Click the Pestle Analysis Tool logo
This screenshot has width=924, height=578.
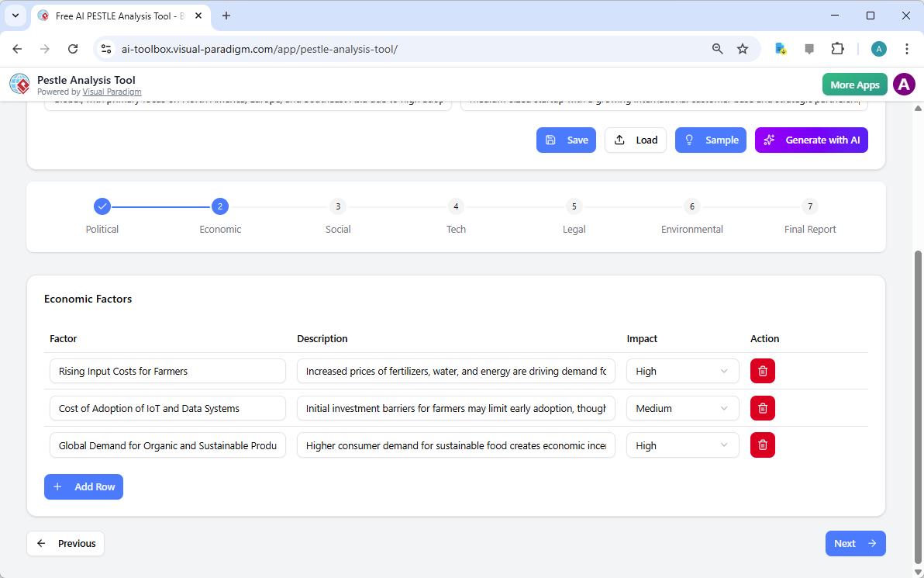click(19, 84)
